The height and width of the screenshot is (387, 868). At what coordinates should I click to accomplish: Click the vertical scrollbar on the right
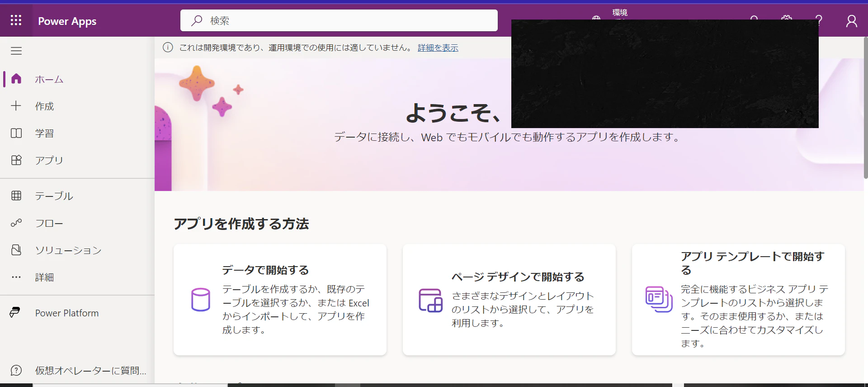(865, 108)
